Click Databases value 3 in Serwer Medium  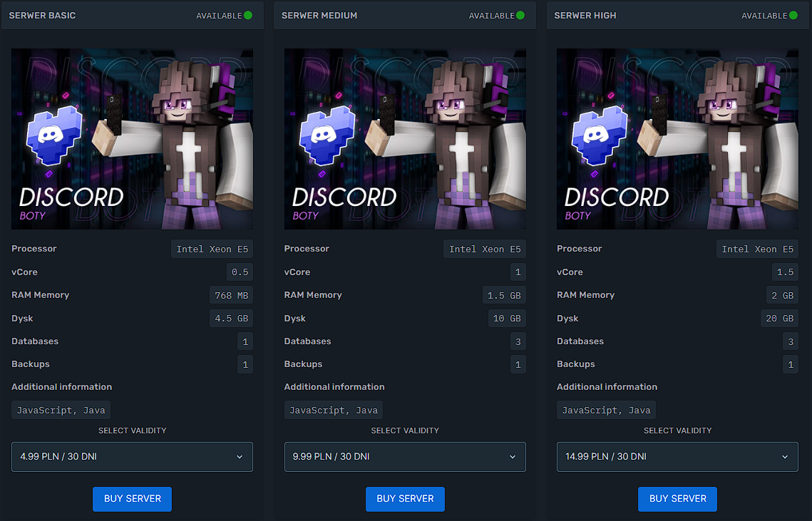[518, 341]
